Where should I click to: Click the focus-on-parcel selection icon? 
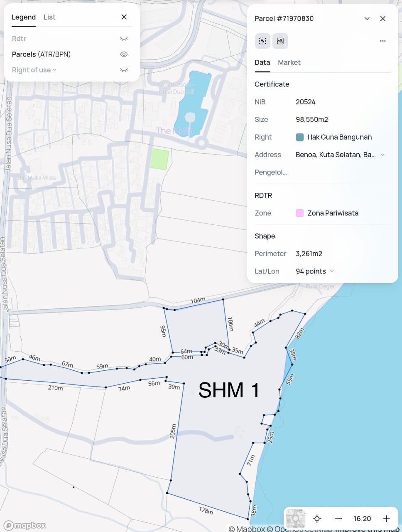(262, 41)
